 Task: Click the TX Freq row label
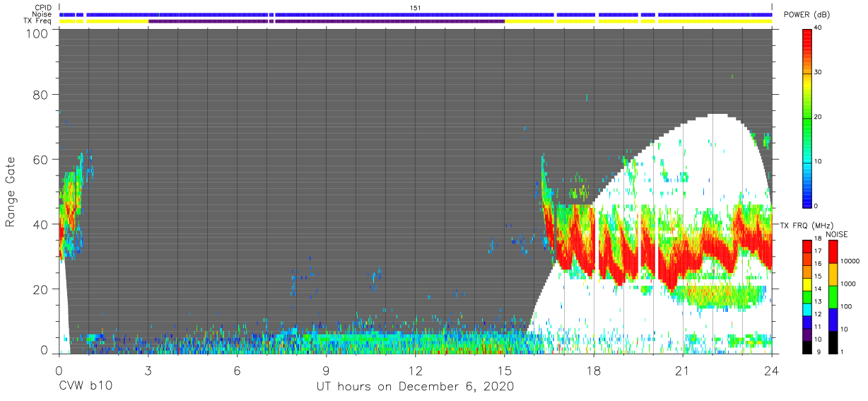[38, 21]
